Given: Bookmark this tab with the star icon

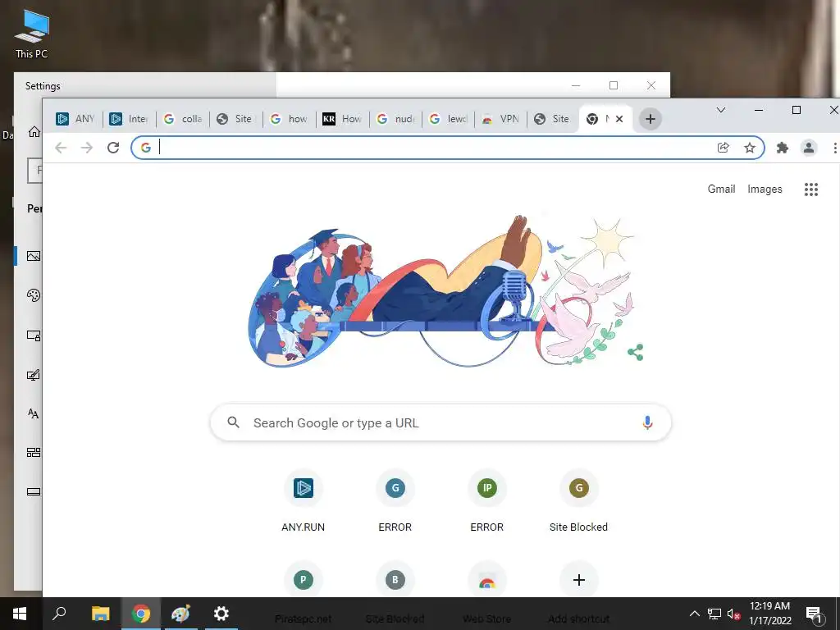Looking at the screenshot, I should coord(750,148).
